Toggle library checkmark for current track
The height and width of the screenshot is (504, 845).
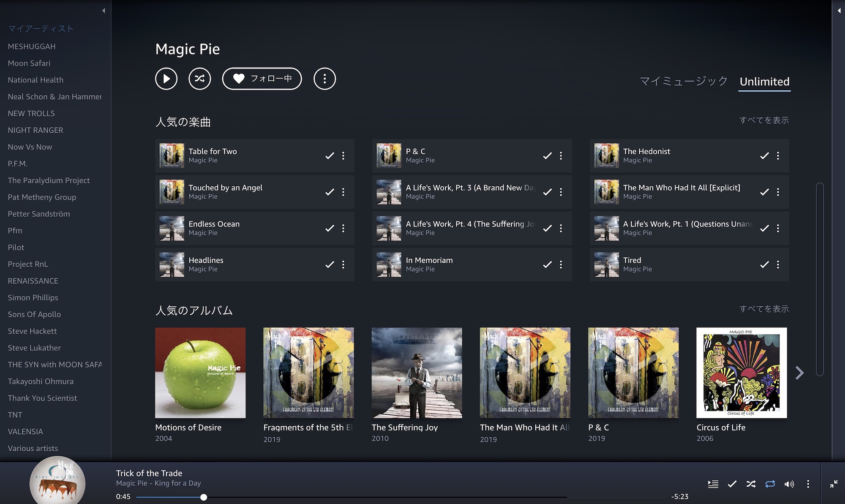[732, 484]
